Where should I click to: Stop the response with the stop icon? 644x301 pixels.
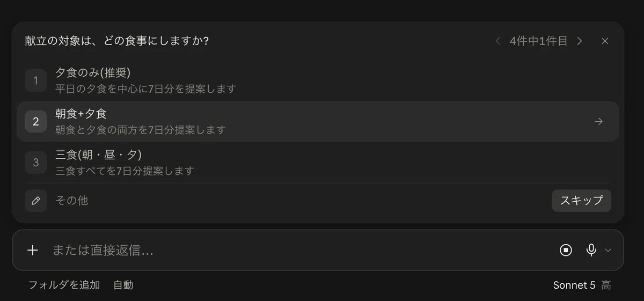point(566,250)
